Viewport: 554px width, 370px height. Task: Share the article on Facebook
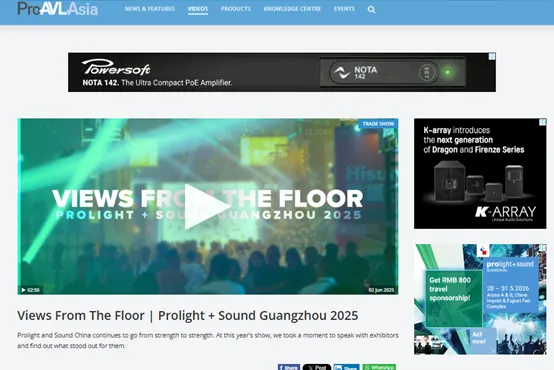[289, 367]
